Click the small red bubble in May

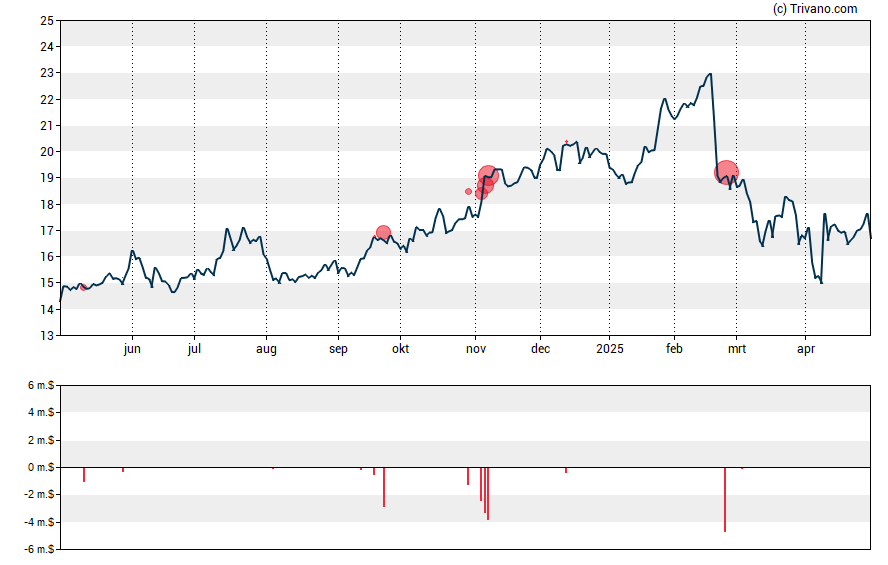click(84, 287)
